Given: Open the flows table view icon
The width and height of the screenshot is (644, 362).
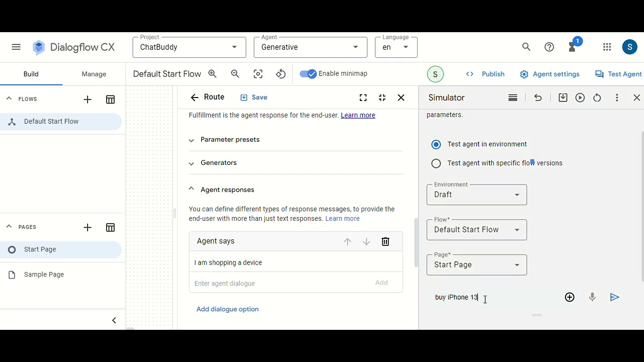Looking at the screenshot, I should click(110, 100).
